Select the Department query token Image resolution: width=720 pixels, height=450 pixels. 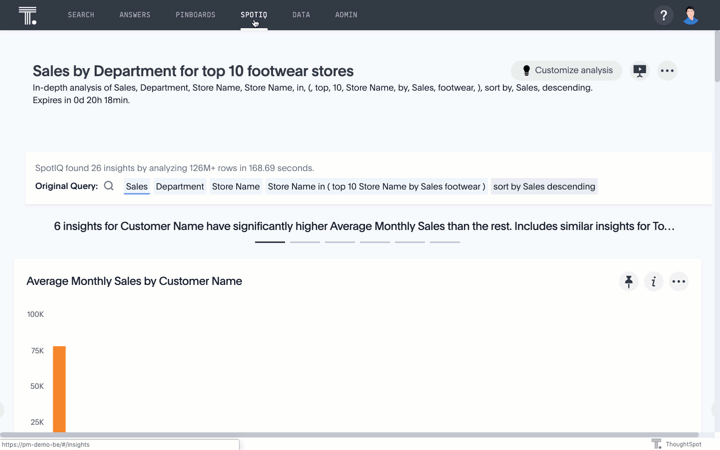click(180, 186)
